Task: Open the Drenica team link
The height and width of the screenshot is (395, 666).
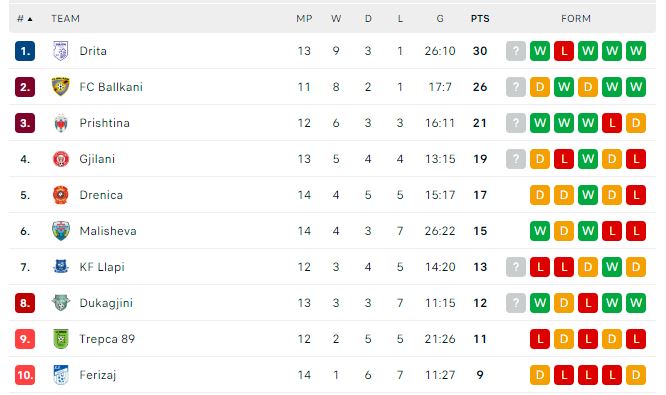Action: (x=101, y=195)
